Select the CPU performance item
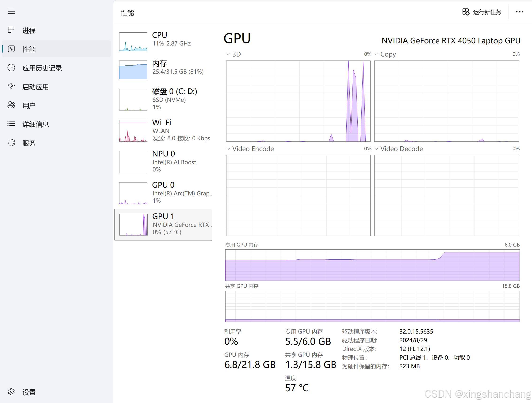This screenshot has width=532, height=403. pyautogui.click(x=164, y=41)
